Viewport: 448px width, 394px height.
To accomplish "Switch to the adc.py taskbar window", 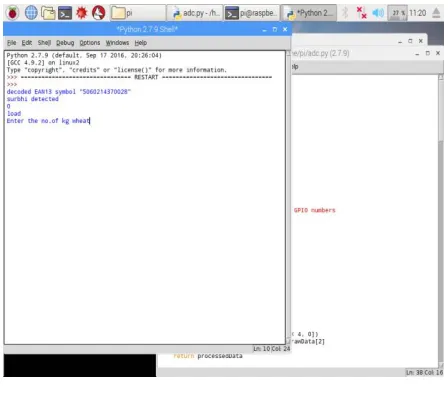I will click(x=195, y=13).
